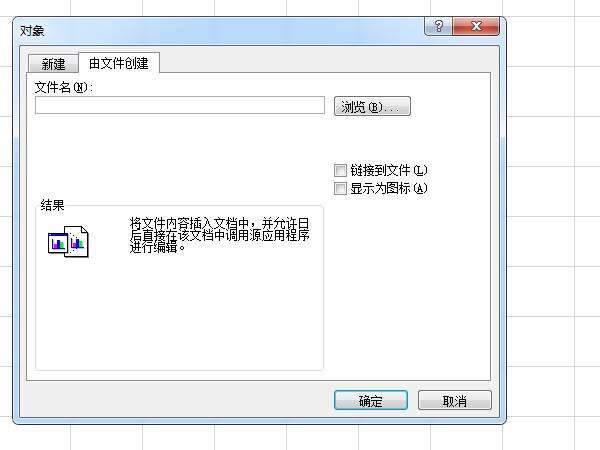Confirm with the 确定 button

[370, 400]
